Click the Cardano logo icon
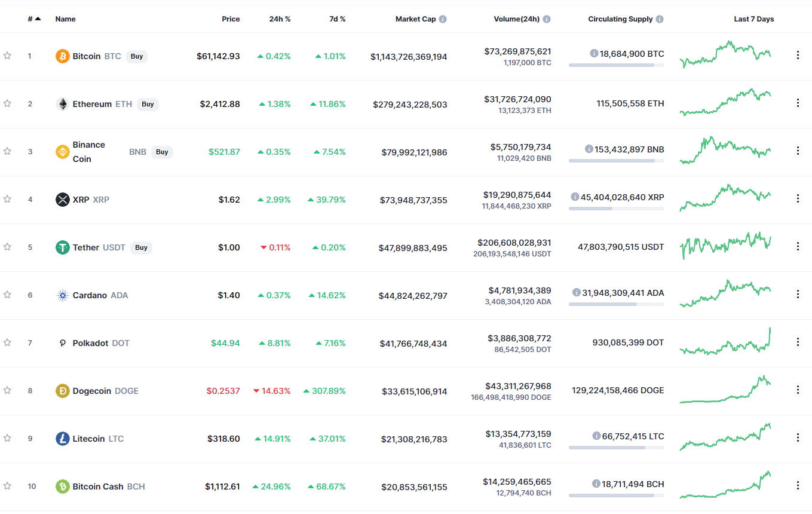The image size is (812, 514). [63, 295]
